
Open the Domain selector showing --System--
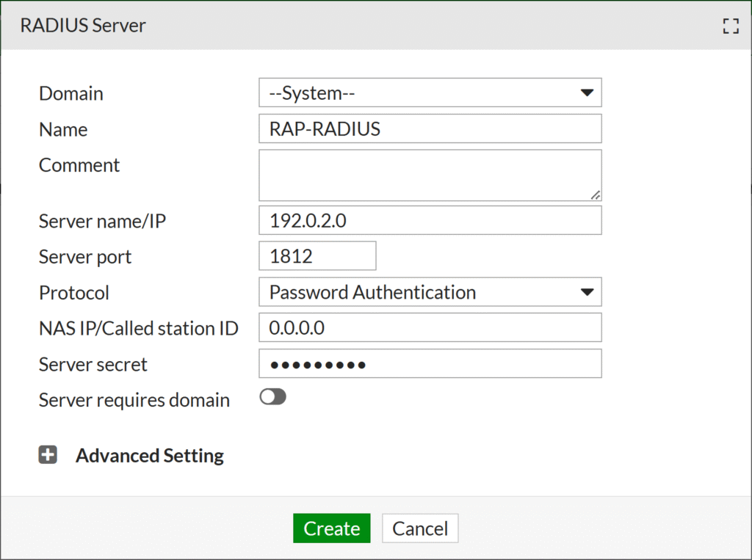tap(430, 92)
